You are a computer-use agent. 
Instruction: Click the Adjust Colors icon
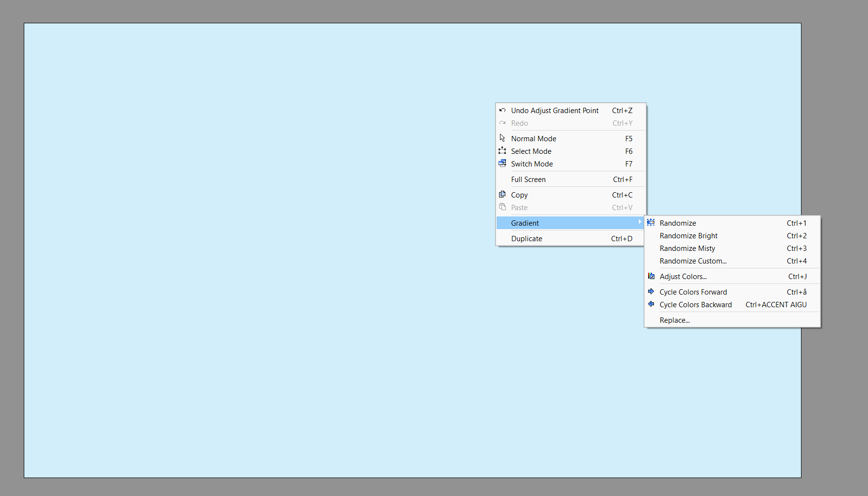point(651,276)
